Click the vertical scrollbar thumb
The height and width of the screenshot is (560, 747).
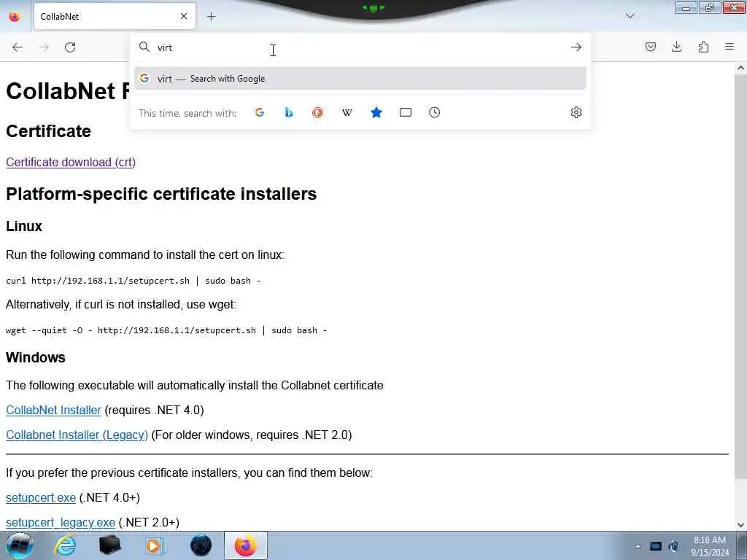(x=740, y=276)
